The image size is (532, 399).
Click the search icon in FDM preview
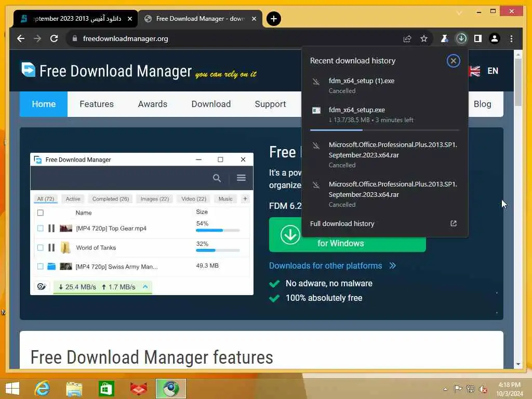[217, 178]
